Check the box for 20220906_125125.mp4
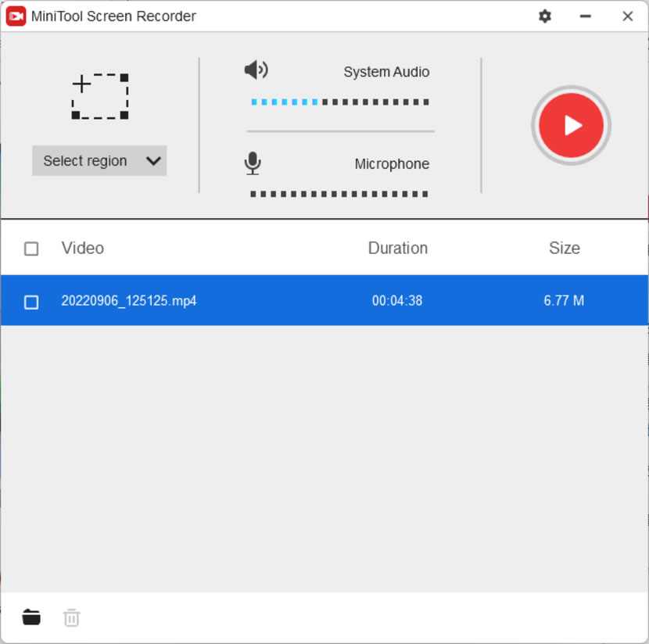Viewport: 649px width, 644px height. click(x=31, y=302)
